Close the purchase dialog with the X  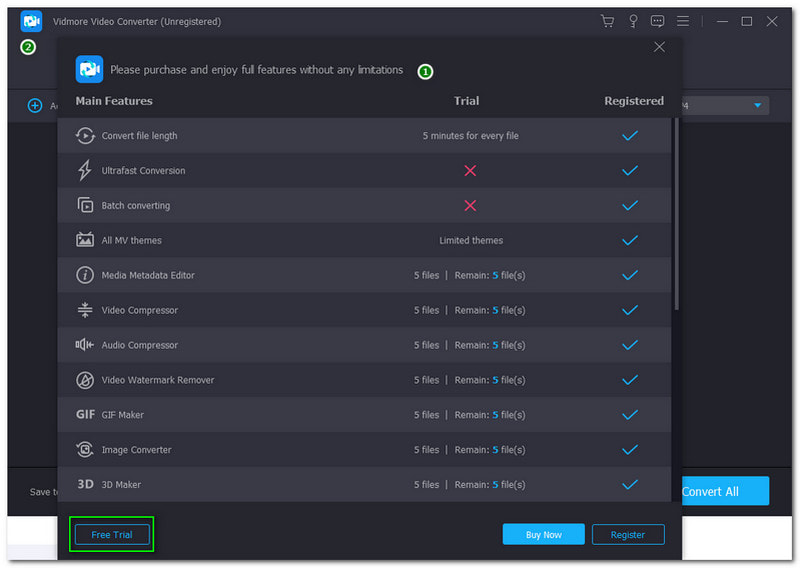tap(659, 47)
